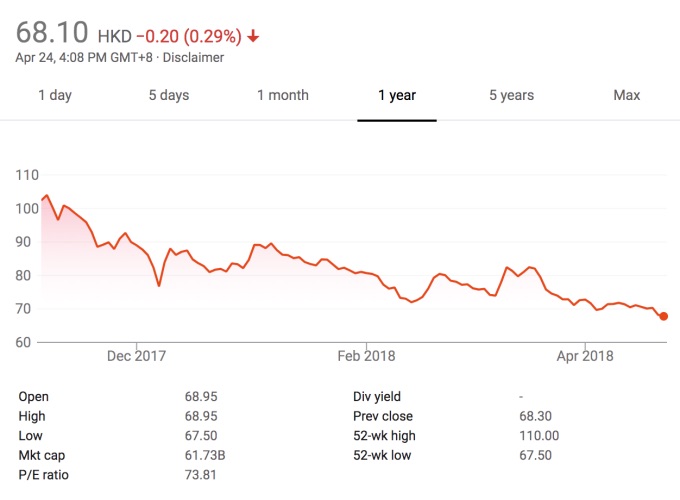This screenshot has height=500, width=680.
Task: Show the 5 years chart view
Action: pyautogui.click(x=511, y=96)
